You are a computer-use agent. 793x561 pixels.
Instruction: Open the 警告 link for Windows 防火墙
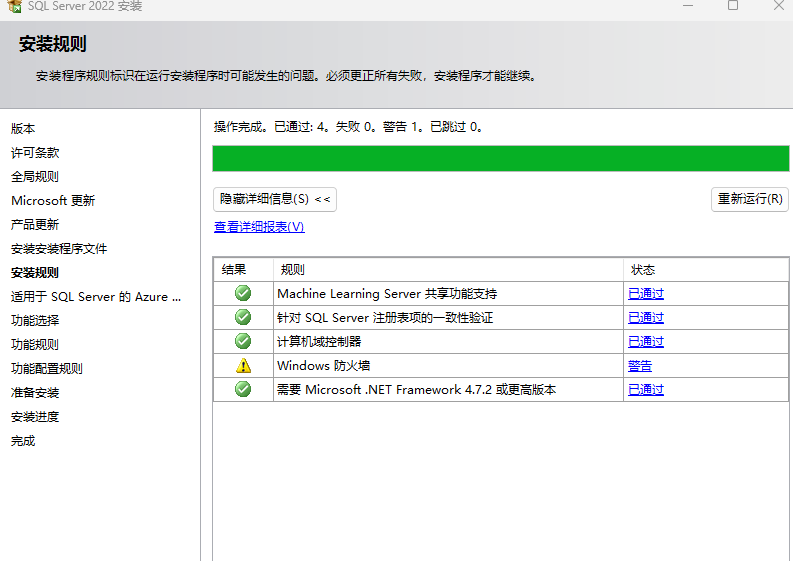tap(640, 366)
